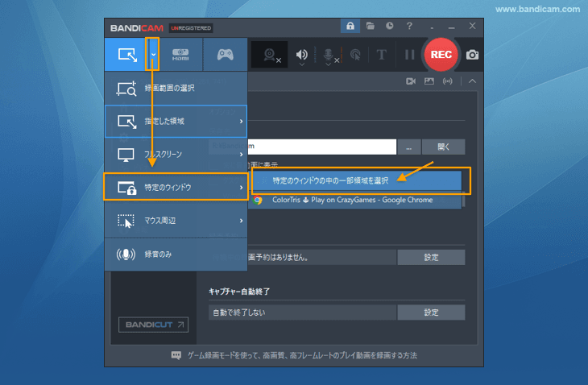Screen dimensions: 588x385
Task: Toggle mouse click effect icon
Action: [x=355, y=55]
